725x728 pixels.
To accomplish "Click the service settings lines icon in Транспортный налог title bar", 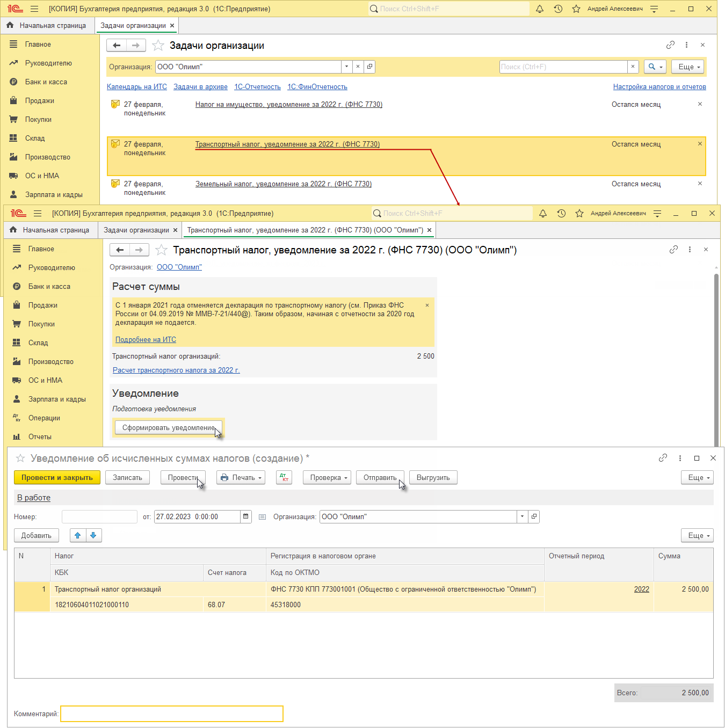I will pos(657,213).
